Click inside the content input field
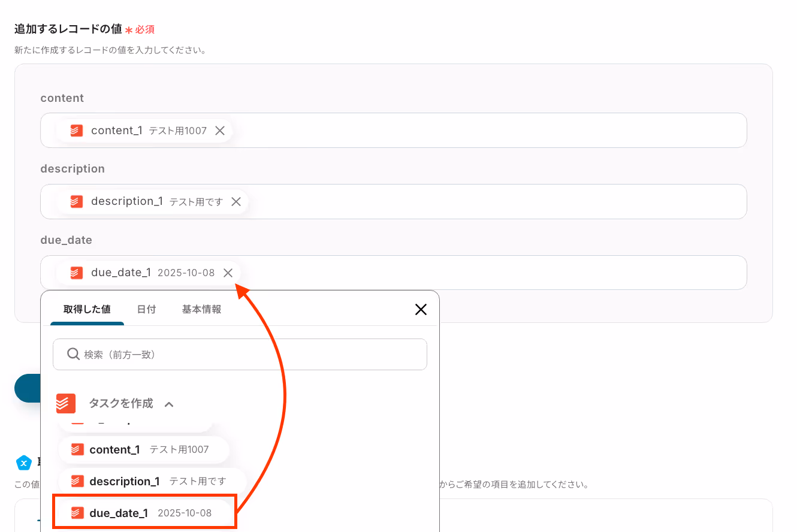Image resolution: width=797 pixels, height=532 pixels. click(x=393, y=131)
